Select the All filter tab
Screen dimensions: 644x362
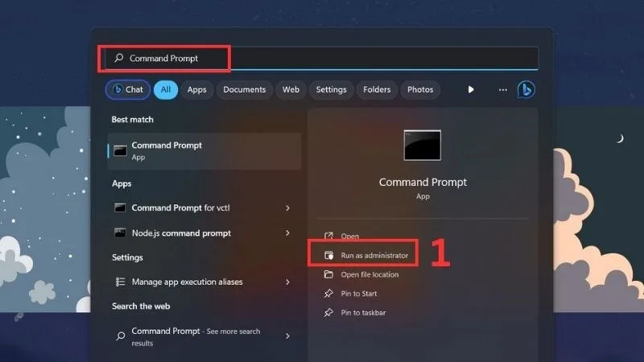pos(166,89)
